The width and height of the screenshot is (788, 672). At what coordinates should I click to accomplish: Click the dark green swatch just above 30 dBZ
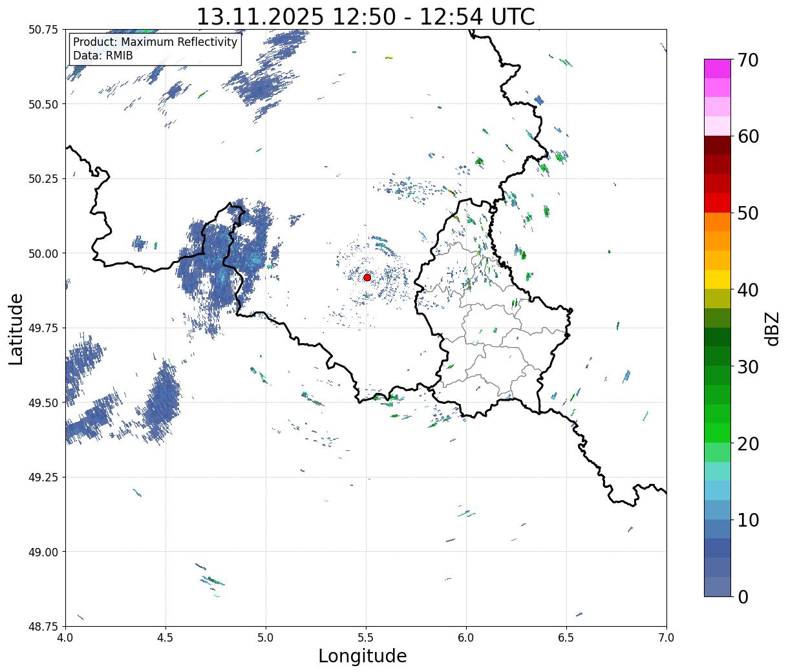click(718, 357)
